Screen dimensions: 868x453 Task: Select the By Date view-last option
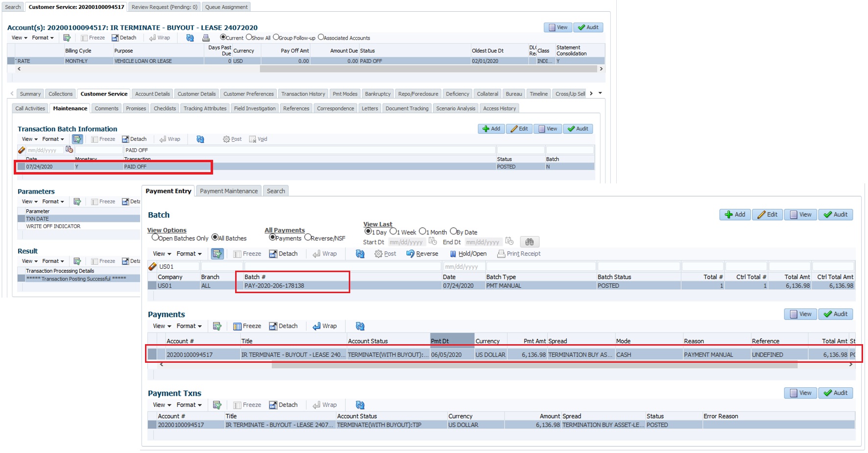pyautogui.click(x=453, y=231)
